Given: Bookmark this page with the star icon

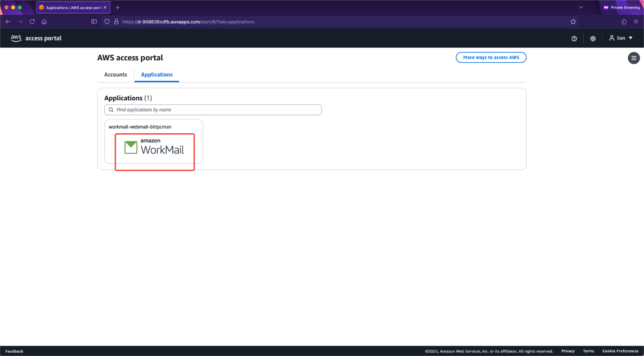Looking at the screenshot, I should click(573, 22).
